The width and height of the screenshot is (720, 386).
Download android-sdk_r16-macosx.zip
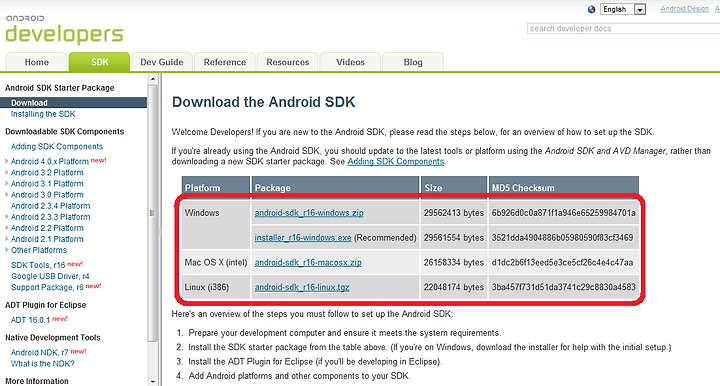click(x=308, y=263)
